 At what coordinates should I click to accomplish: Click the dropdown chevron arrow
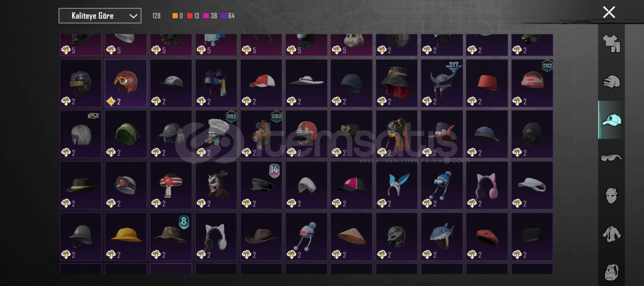pyautogui.click(x=133, y=16)
